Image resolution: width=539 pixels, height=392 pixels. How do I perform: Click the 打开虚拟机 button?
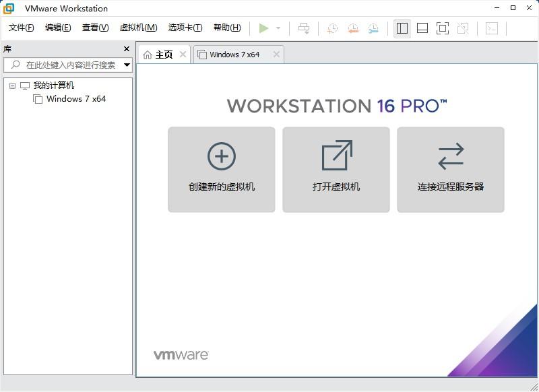(336, 170)
